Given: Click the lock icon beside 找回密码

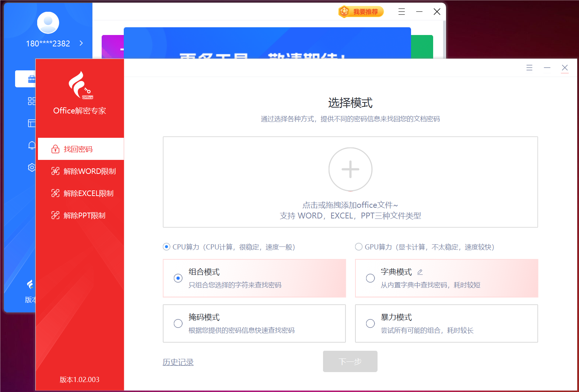Looking at the screenshot, I should click(x=55, y=149).
